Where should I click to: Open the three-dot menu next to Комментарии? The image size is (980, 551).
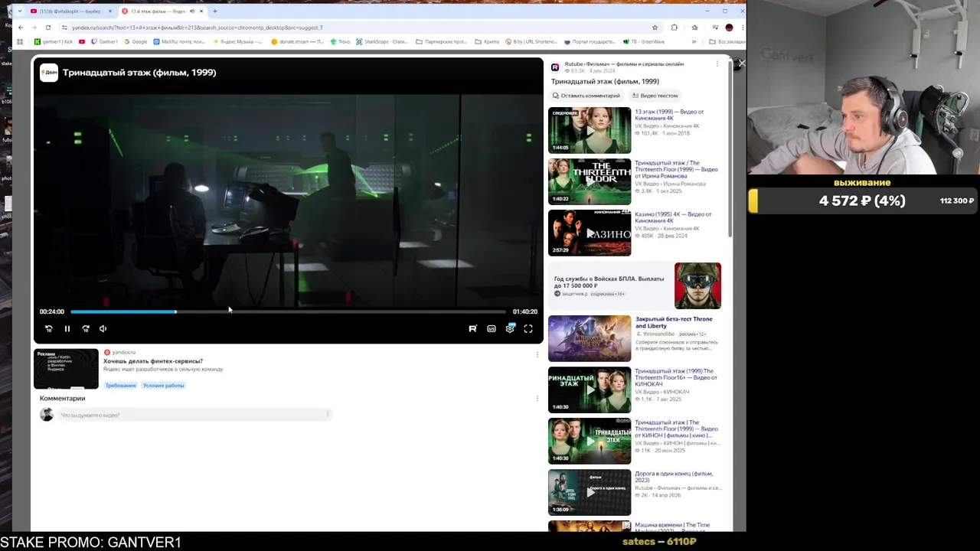(537, 398)
